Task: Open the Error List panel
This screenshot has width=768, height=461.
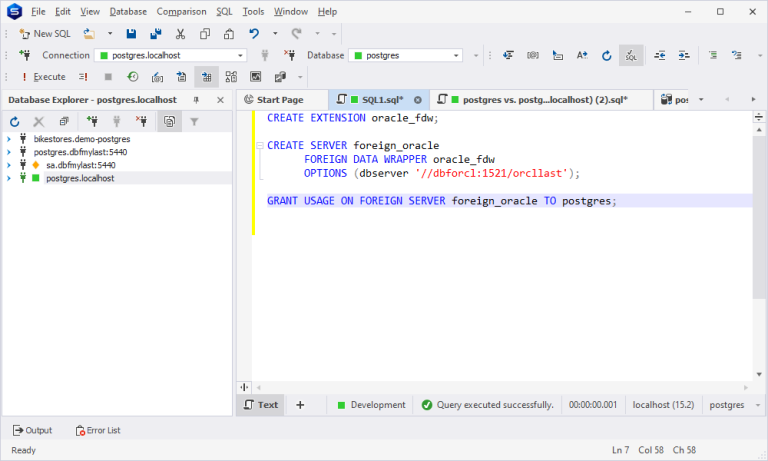Action: 98,430
